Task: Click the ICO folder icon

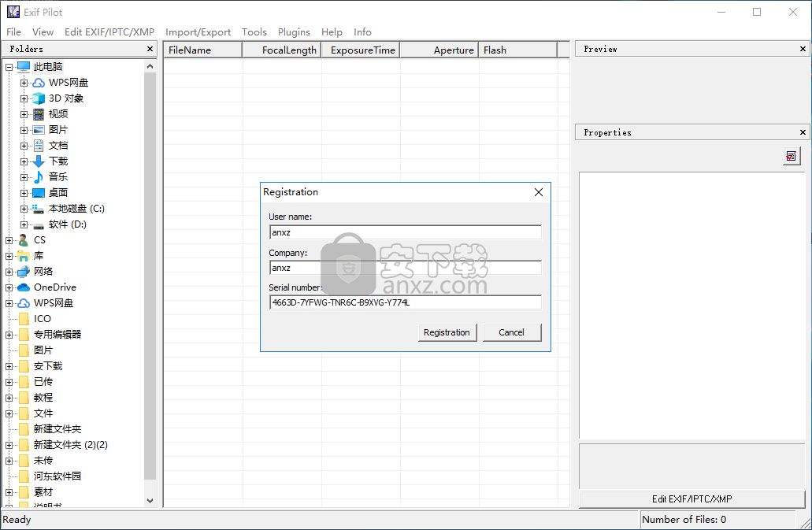Action: pos(24,320)
